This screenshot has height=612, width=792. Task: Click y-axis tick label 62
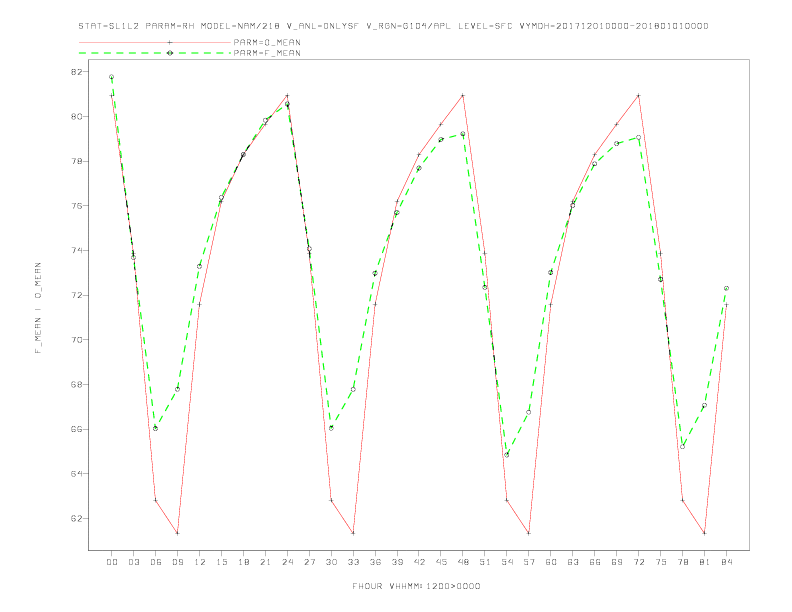coord(76,519)
